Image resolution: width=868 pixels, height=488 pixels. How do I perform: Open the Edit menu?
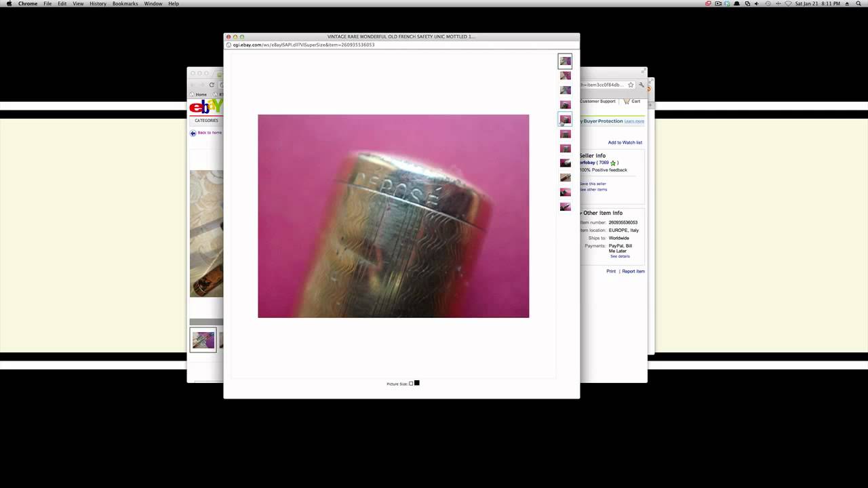pyautogui.click(x=62, y=3)
